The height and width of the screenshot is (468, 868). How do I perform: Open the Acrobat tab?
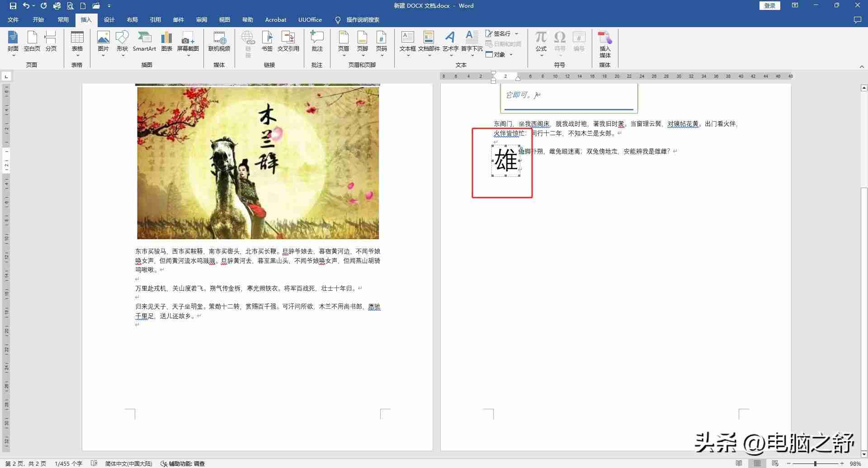pos(276,19)
